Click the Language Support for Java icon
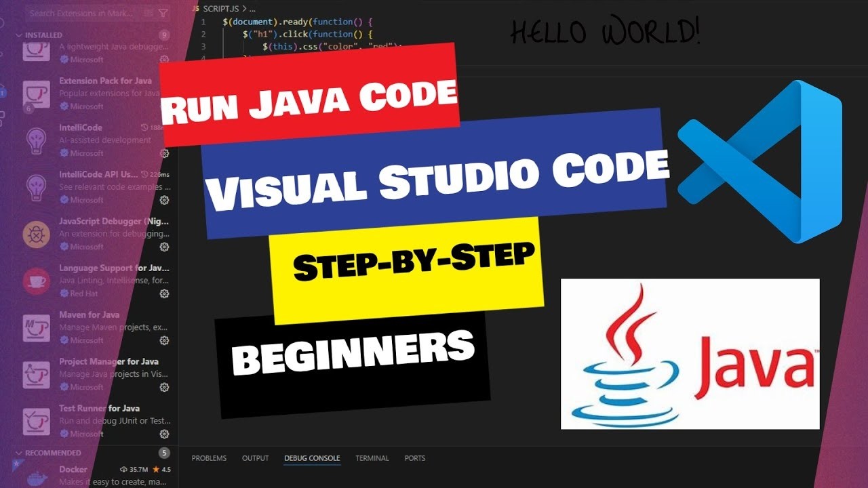This screenshot has height=488, width=868. pyautogui.click(x=36, y=281)
